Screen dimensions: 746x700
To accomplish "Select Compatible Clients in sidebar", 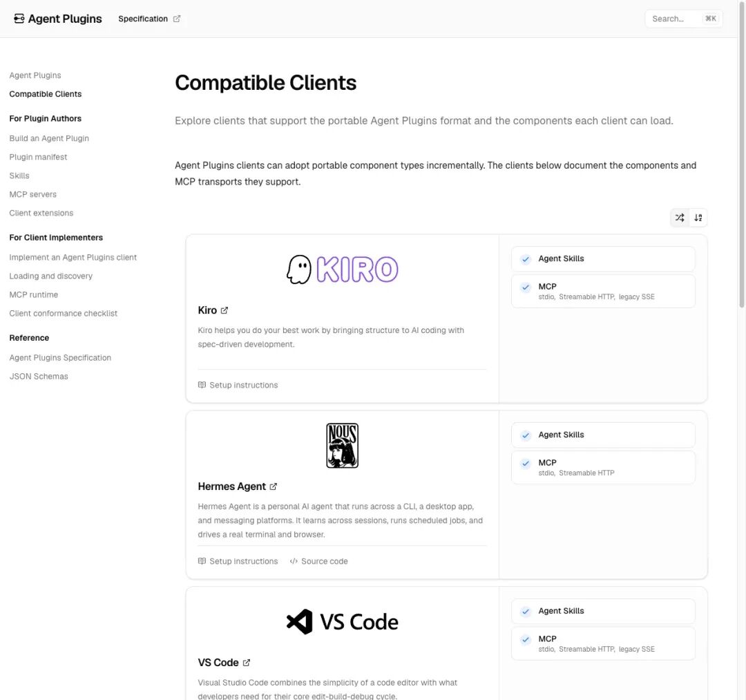I will pos(45,94).
